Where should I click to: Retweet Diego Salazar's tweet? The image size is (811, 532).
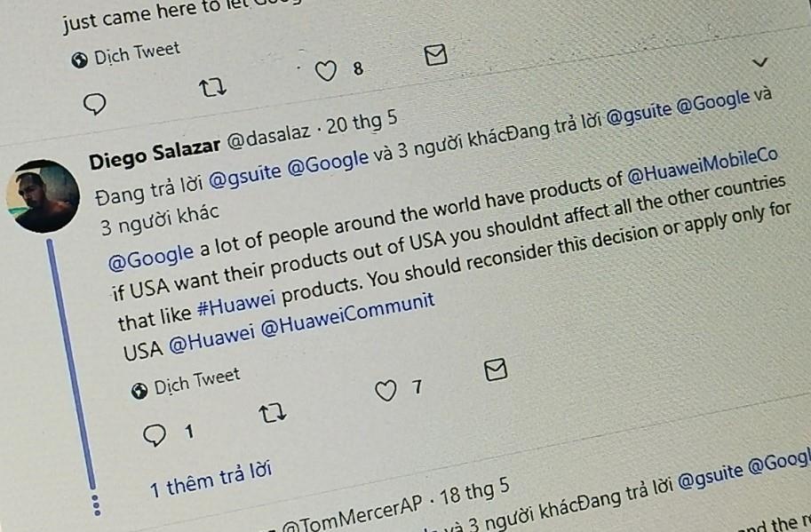[x=274, y=411]
